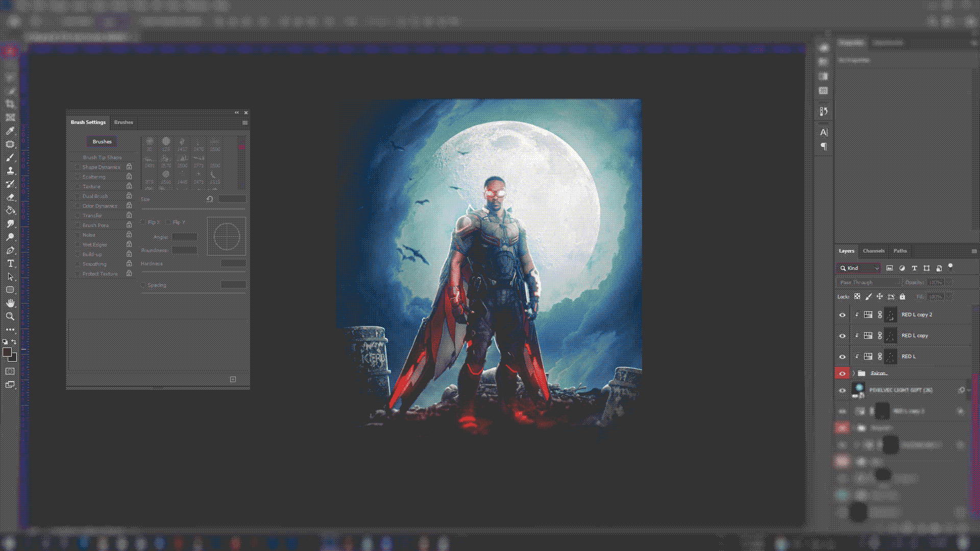
Task: Collapse Brush Settings panel double arrows
Action: click(x=237, y=112)
